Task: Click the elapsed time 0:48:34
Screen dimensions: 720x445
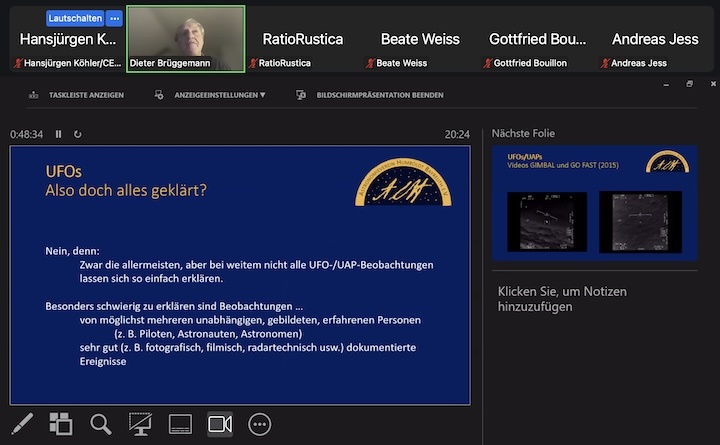Action: pyautogui.click(x=27, y=135)
